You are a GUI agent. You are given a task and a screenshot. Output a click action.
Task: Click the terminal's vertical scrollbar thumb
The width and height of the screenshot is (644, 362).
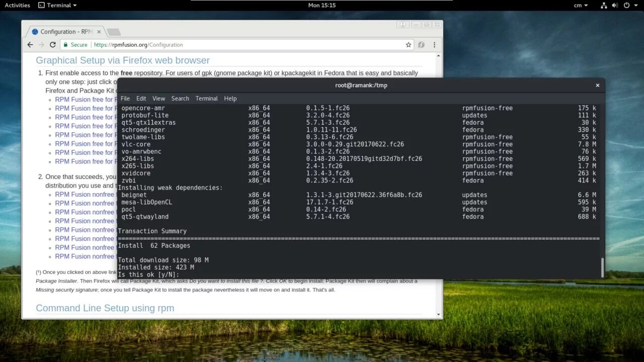point(602,267)
